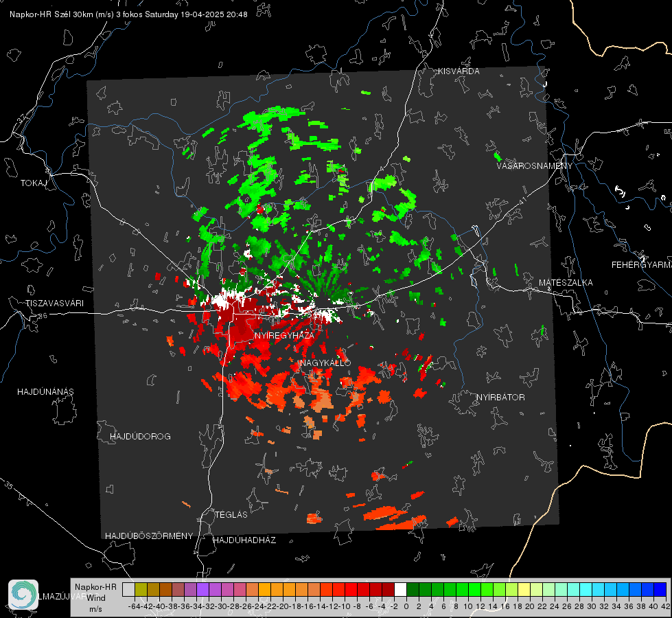Screen dimensions: 672x618
Task: Pick the deepest blue swatch above 42
Action: pos(660,589)
